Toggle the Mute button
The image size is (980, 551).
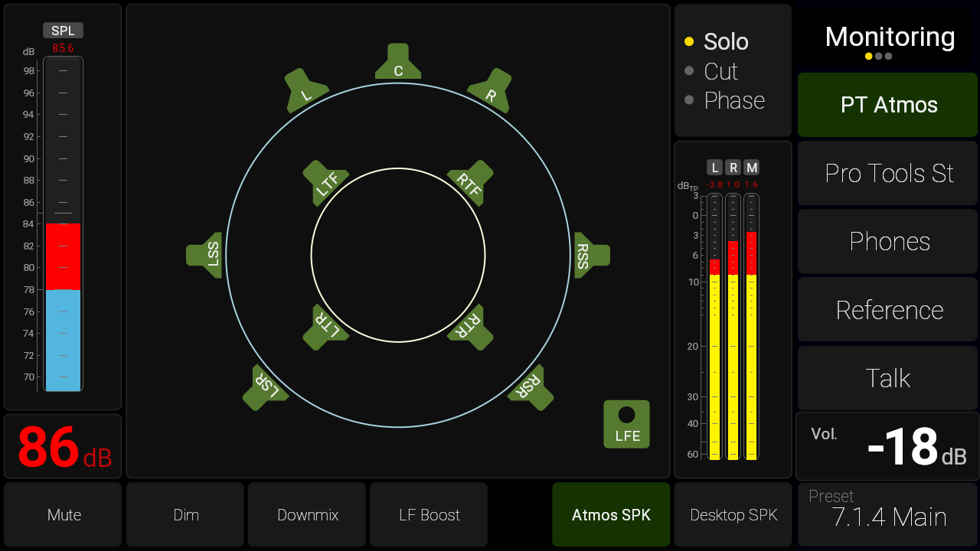click(x=64, y=515)
